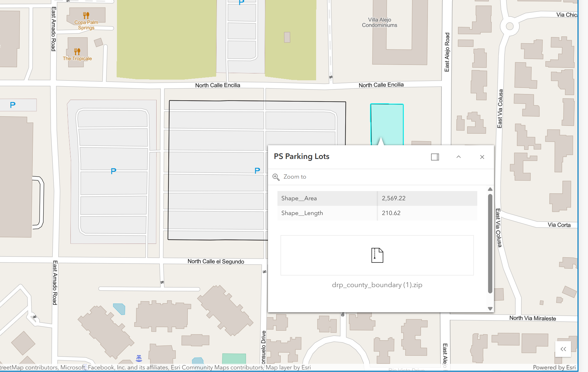Select the Shape__Length value 210.62

[391, 213]
